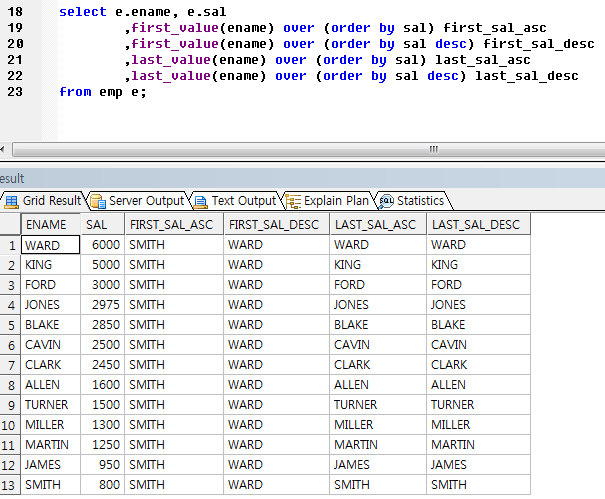
Task: Click the Grid Result tab icon
Action: (12, 201)
